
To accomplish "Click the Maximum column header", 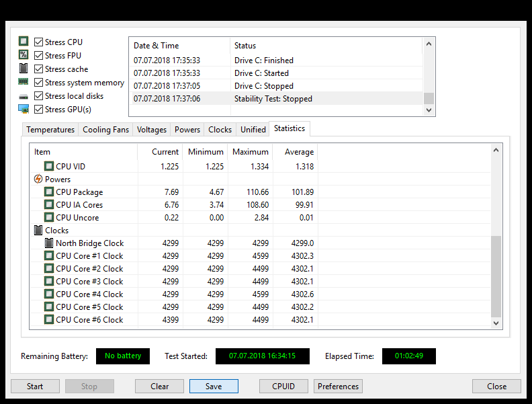I will pos(251,152).
